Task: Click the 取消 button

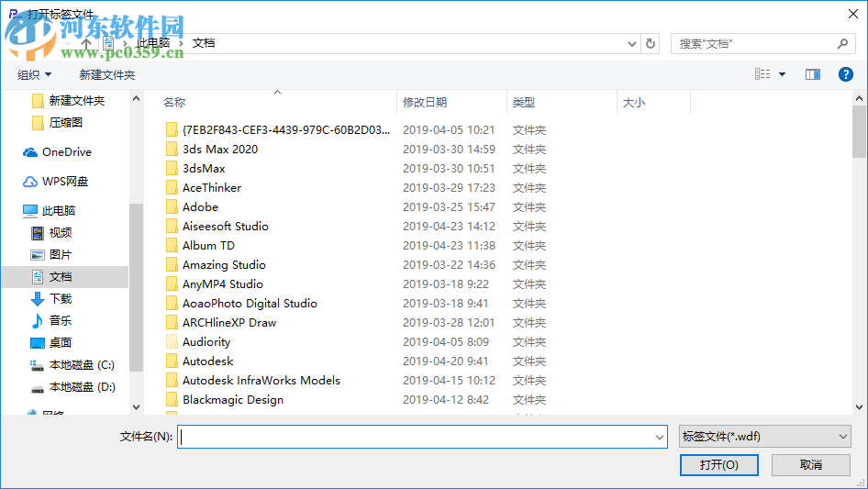Action: (x=811, y=464)
